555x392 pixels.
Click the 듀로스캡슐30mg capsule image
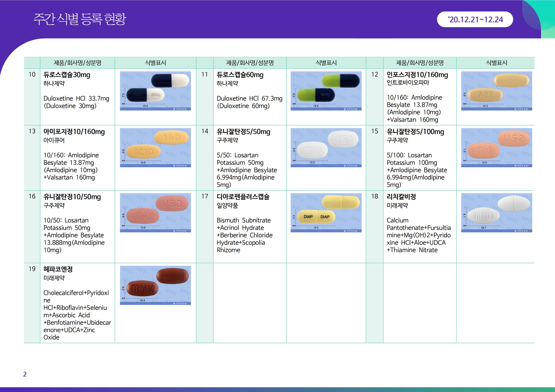pos(155,91)
